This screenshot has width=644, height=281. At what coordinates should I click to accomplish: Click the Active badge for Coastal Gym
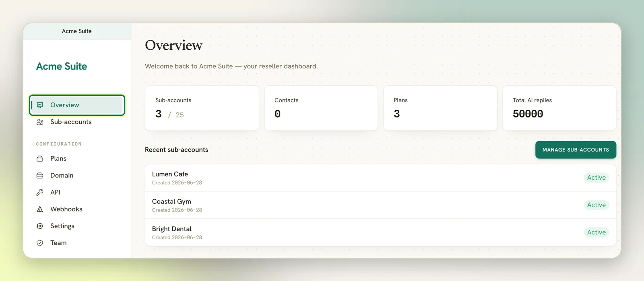pyautogui.click(x=596, y=205)
